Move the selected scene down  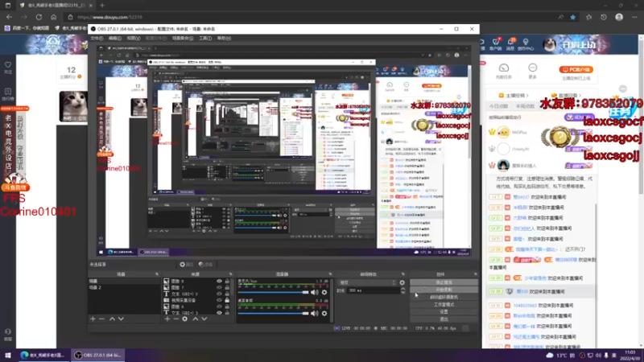coord(121,319)
